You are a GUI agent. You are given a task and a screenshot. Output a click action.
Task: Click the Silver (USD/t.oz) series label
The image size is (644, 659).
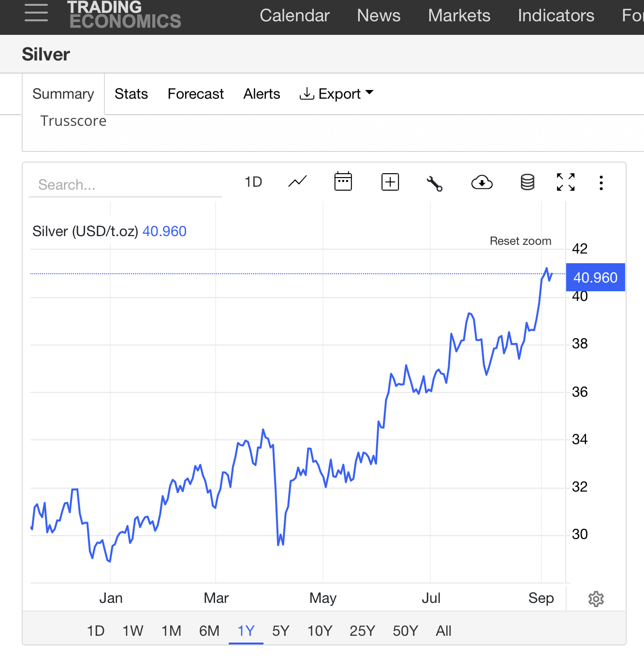point(85,231)
